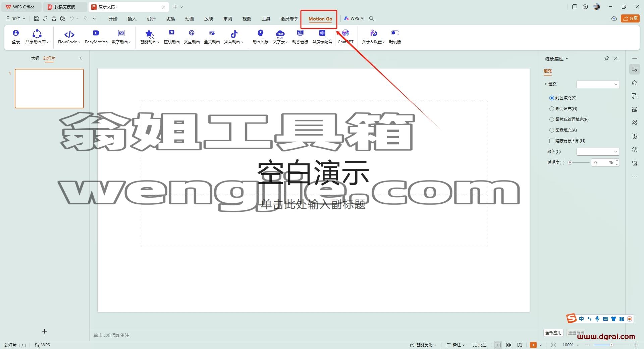This screenshot has width=644, height=349.
Task: Switch to 大纲 outline tab
Action: pyautogui.click(x=35, y=58)
